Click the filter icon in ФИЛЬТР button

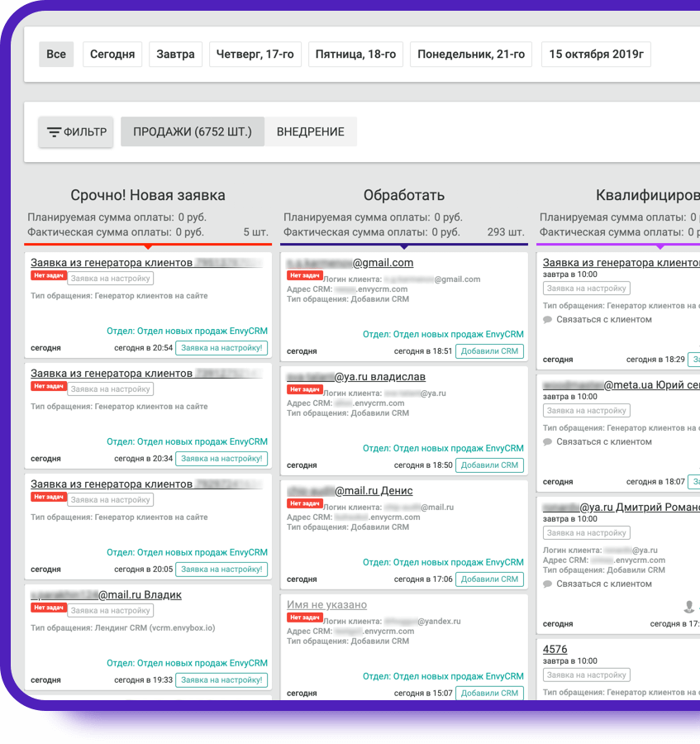coord(54,132)
